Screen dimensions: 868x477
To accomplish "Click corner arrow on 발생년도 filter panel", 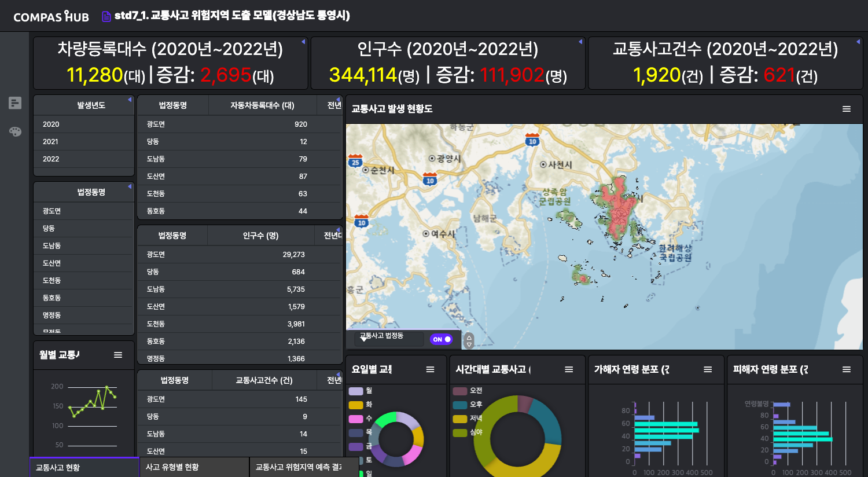I will pyautogui.click(x=130, y=100).
